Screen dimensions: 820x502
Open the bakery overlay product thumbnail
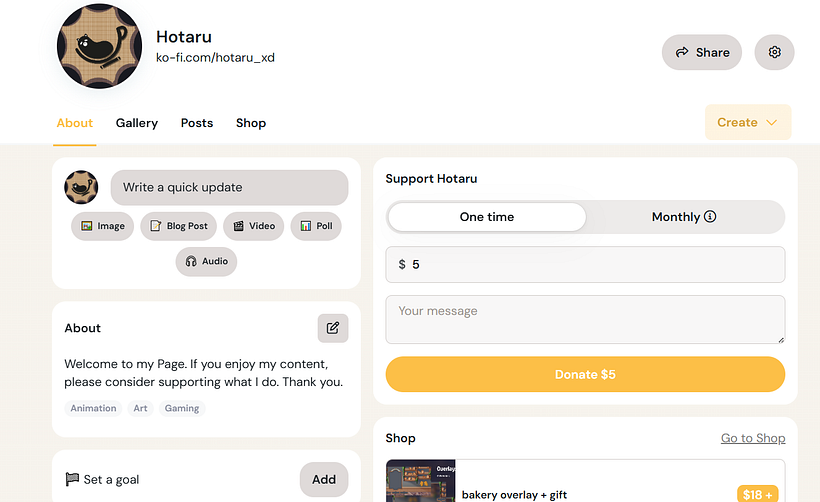(421, 481)
